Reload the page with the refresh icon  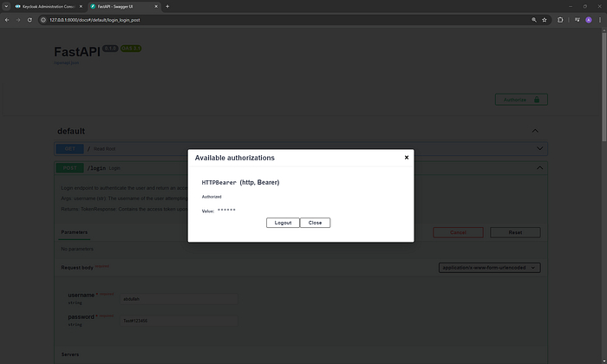click(x=29, y=20)
